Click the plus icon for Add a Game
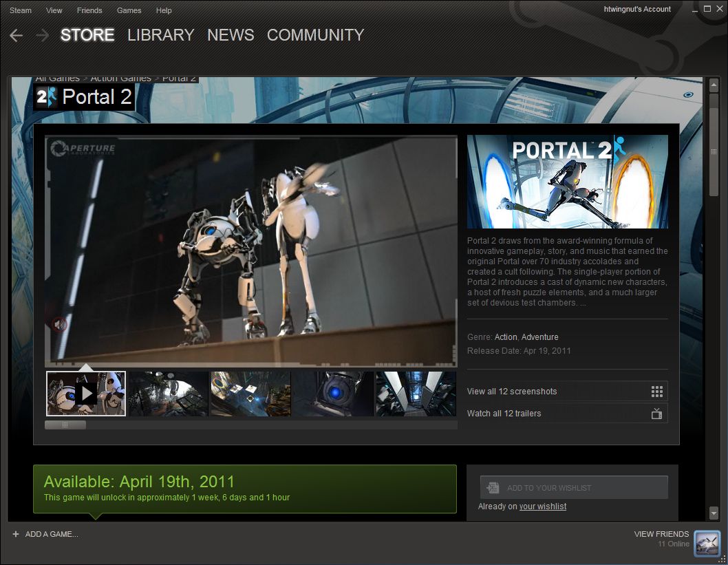This screenshot has height=565, width=728. (x=16, y=534)
